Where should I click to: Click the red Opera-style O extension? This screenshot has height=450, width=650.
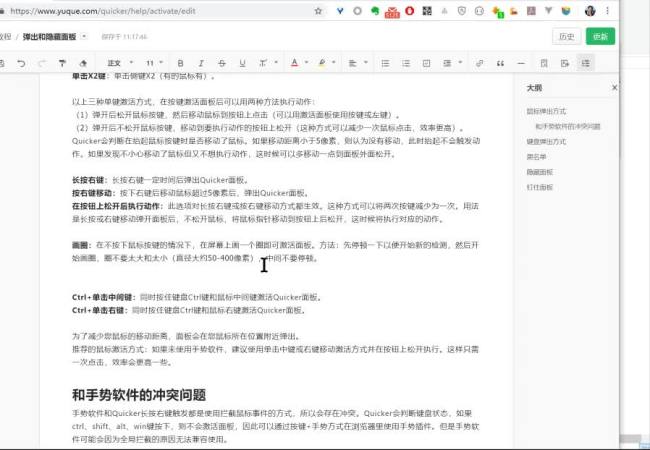(410, 11)
